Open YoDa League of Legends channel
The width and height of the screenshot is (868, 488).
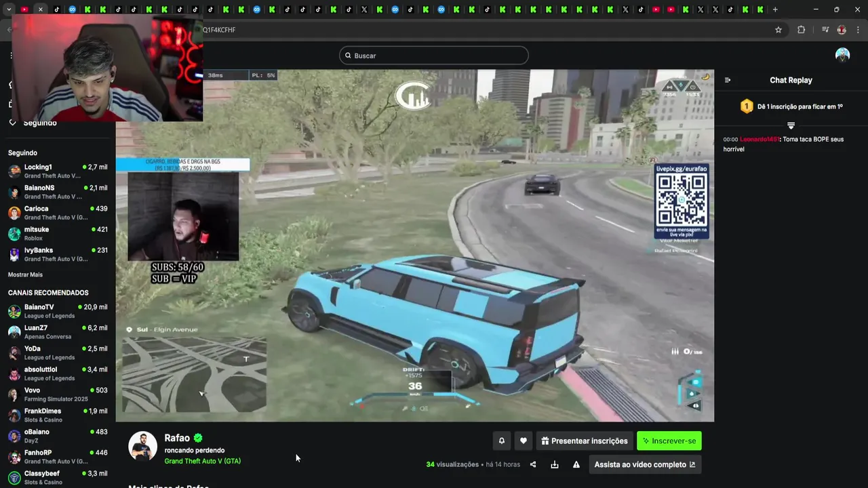pyautogui.click(x=58, y=353)
